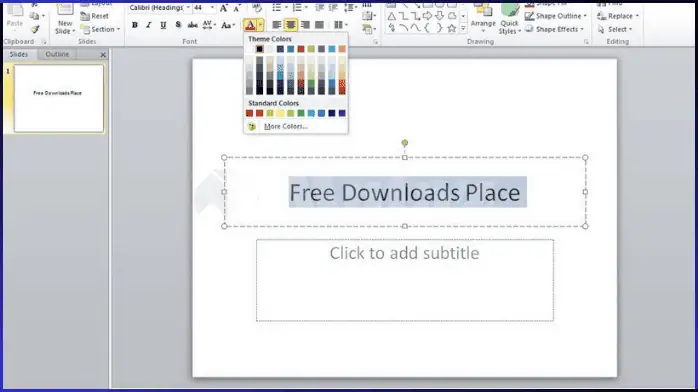
Task: Open Quick Styles gallery
Action: pyautogui.click(x=509, y=19)
